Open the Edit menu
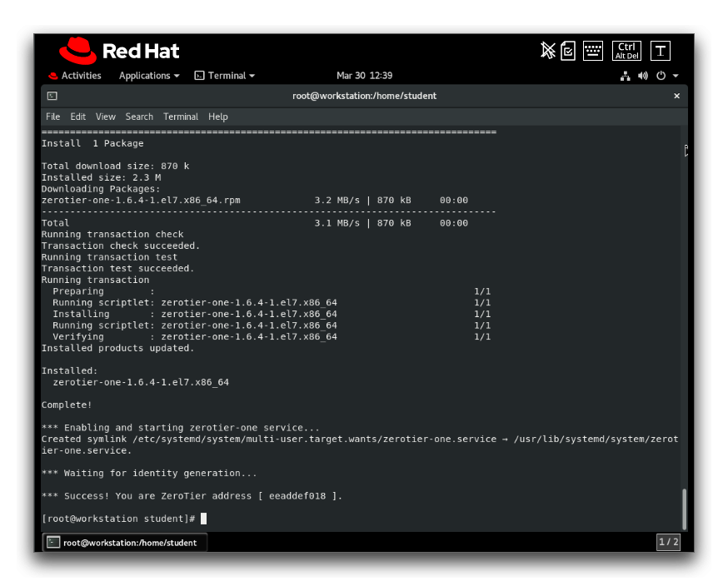 click(78, 117)
